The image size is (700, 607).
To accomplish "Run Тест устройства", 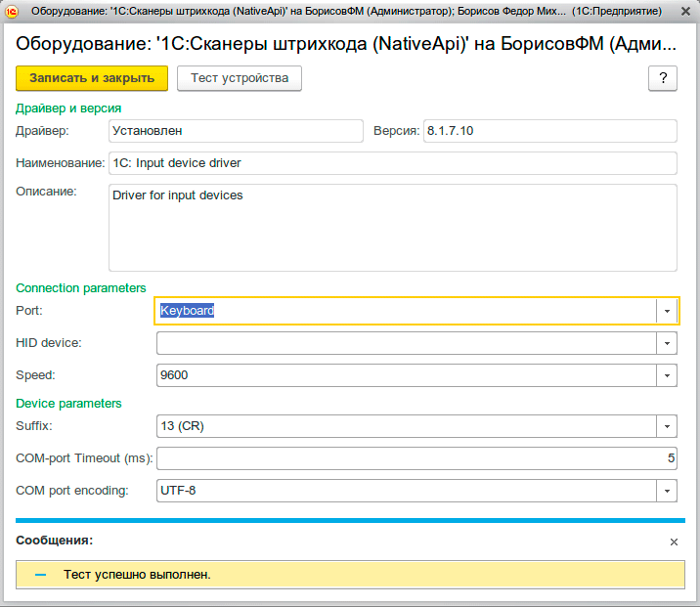I will [240, 78].
